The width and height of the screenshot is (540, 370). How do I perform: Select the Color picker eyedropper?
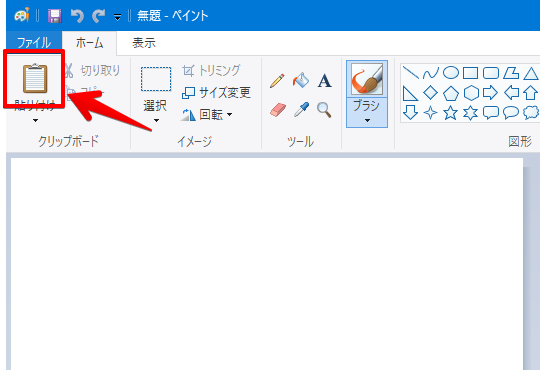pyautogui.click(x=301, y=110)
